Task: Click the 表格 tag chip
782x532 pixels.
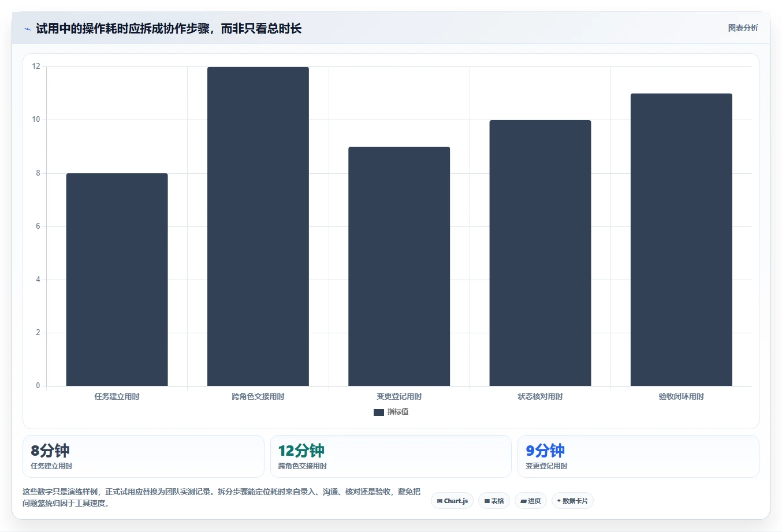Action: [x=494, y=501]
